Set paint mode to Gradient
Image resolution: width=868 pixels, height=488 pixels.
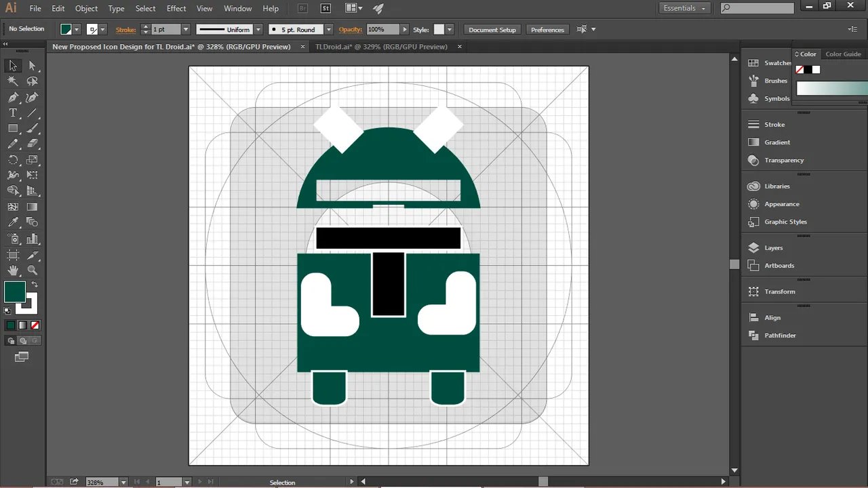pyautogui.click(x=22, y=325)
